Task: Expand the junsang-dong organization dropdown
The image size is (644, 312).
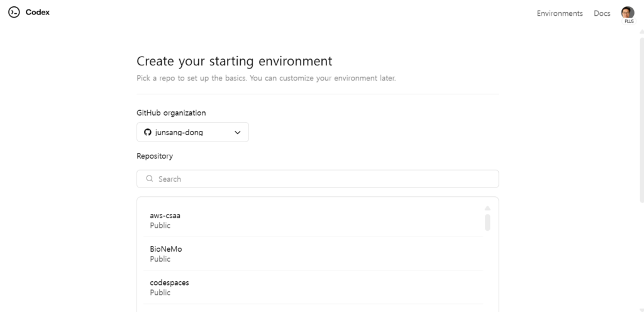Action: click(192, 132)
